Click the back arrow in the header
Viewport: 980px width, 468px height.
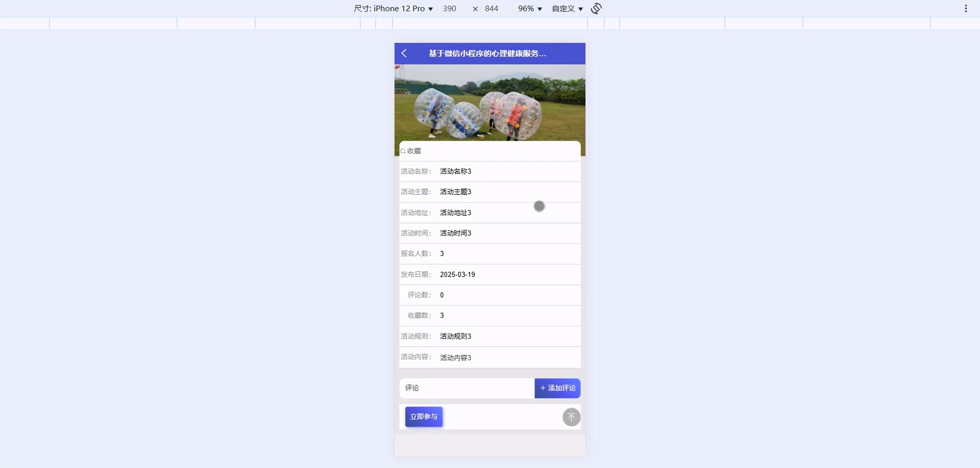404,54
